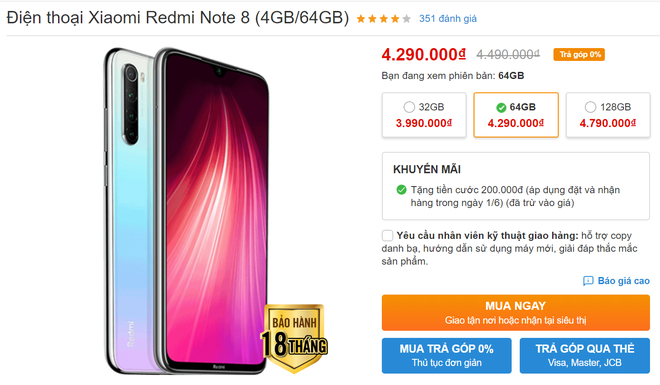
Task: Click the green checkmark in promotion box
Action: (x=401, y=190)
